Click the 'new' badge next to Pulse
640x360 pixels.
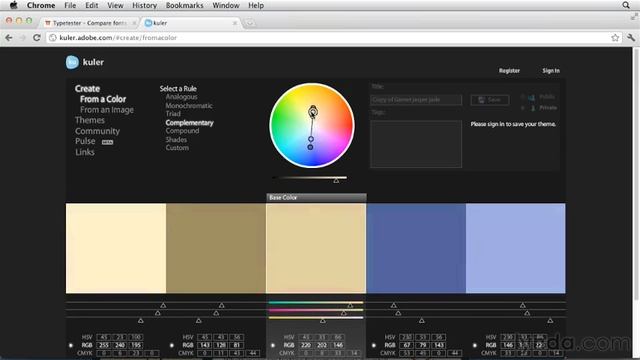[x=107, y=142]
